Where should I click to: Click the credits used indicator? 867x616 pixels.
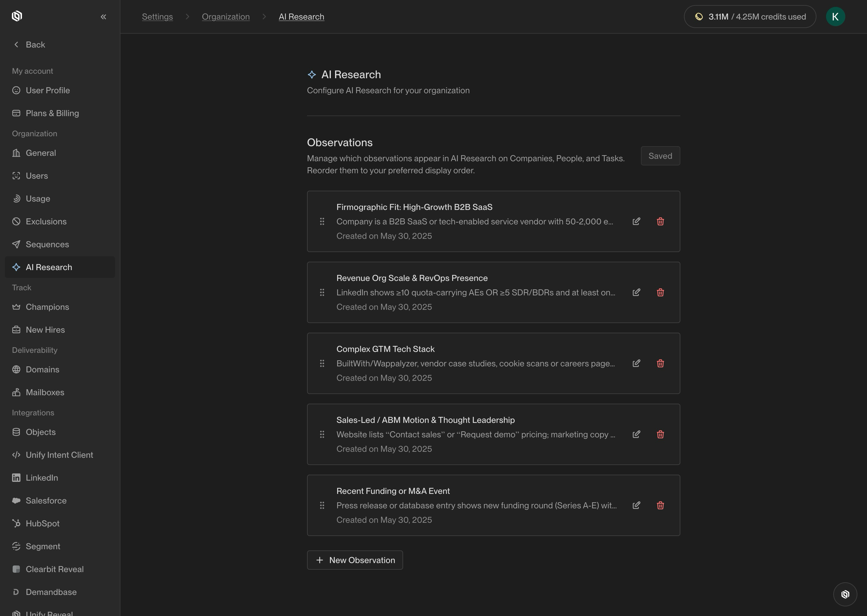point(750,17)
